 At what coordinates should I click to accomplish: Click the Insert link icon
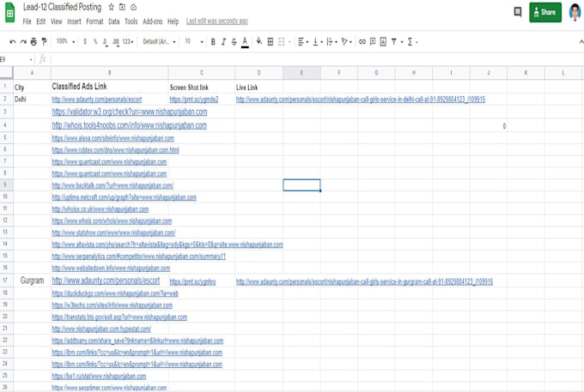pos(362,42)
